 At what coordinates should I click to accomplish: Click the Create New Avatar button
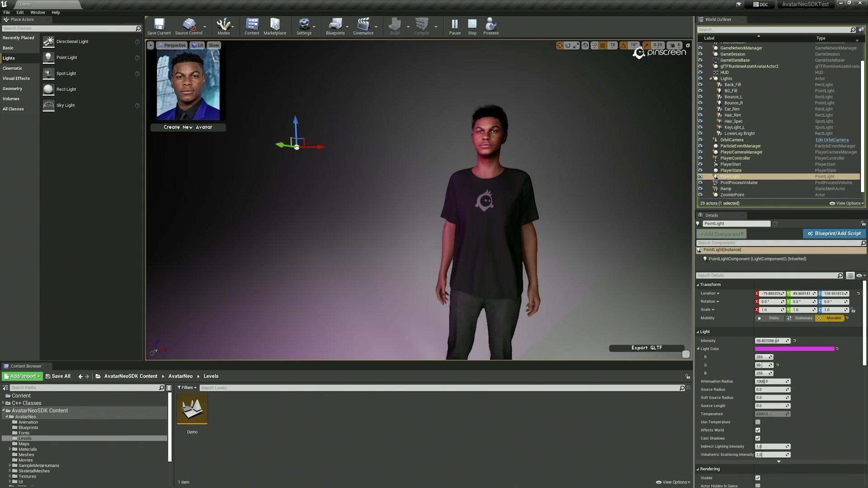click(x=188, y=127)
